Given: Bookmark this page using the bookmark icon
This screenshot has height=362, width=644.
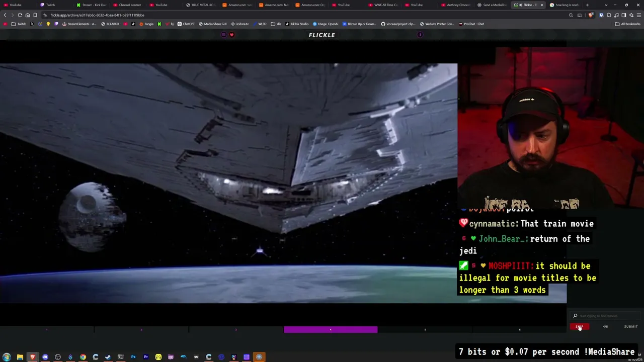Looking at the screenshot, I should [35, 15].
